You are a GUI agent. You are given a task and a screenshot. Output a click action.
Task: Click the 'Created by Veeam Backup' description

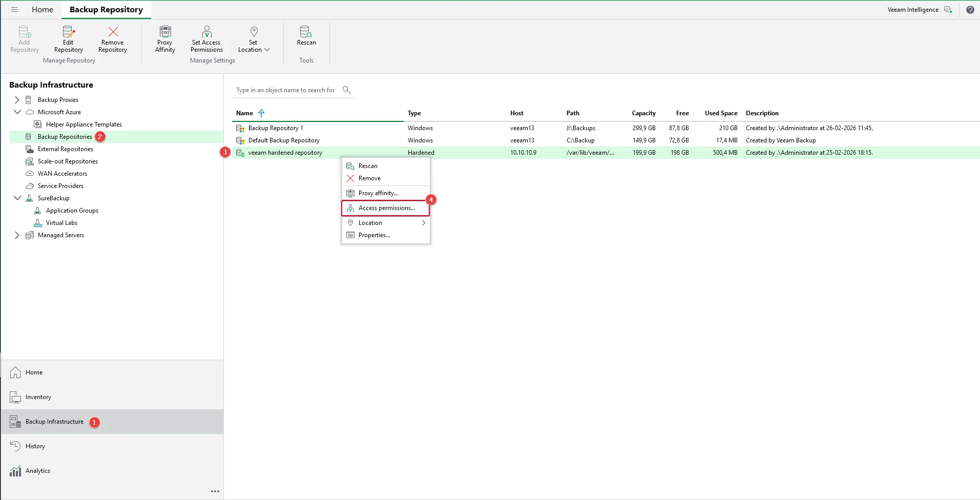[781, 140]
